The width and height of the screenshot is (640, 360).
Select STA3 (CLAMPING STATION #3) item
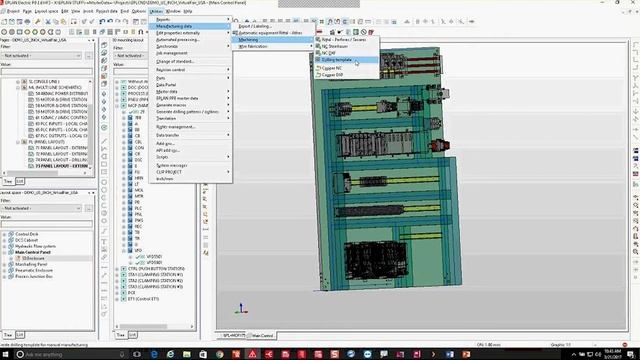click(x=155, y=287)
